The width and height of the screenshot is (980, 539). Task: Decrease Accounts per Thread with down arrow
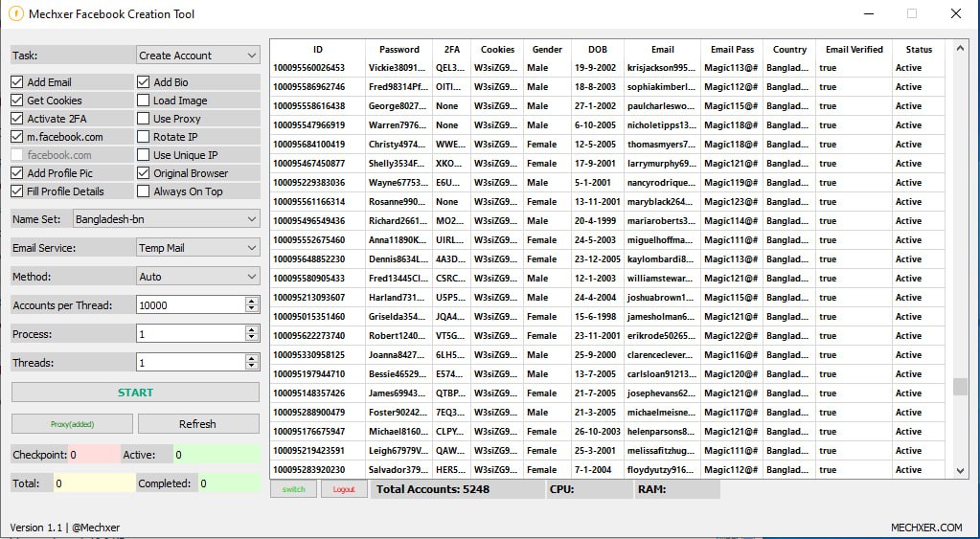coord(252,309)
